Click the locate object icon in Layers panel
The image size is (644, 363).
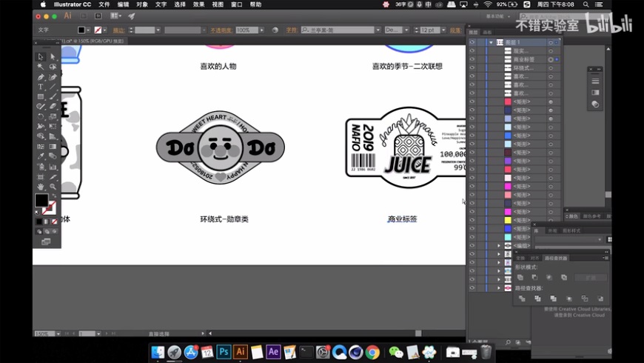[x=508, y=342]
